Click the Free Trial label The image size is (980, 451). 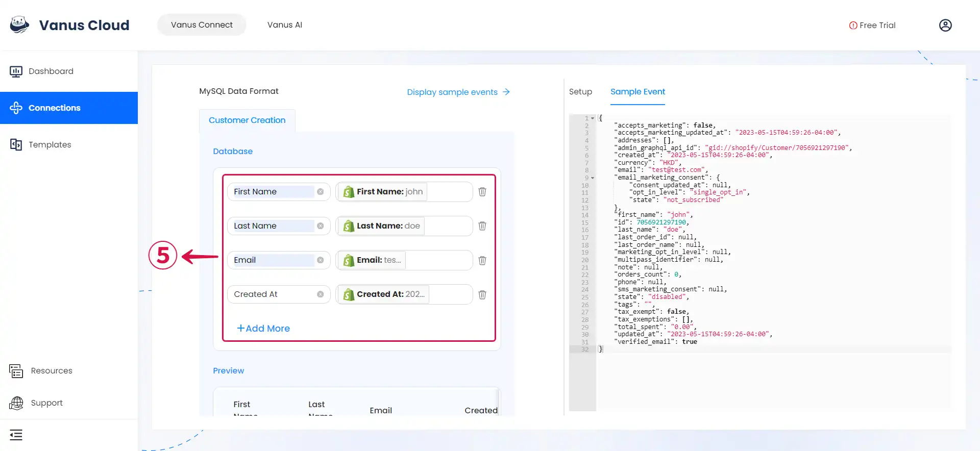click(877, 26)
